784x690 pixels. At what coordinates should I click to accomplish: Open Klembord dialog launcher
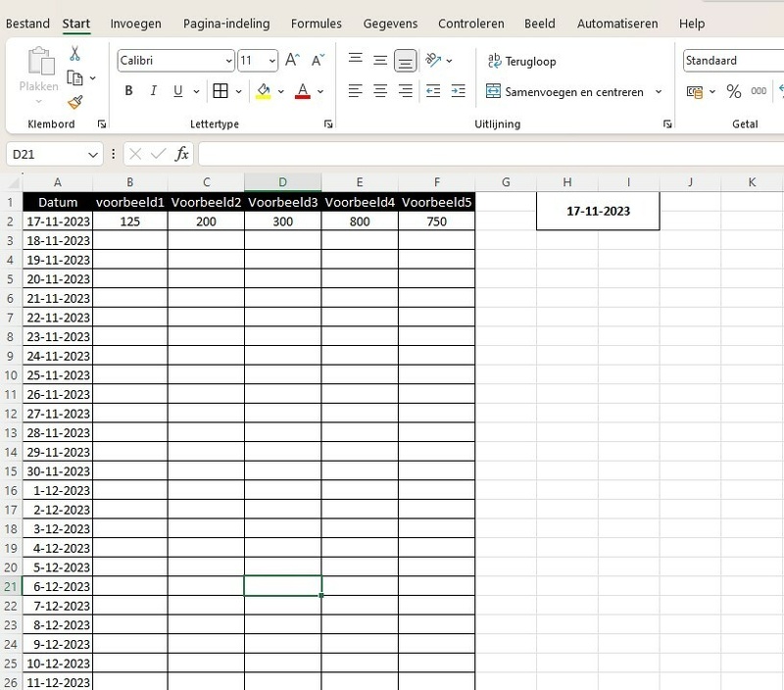(102, 124)
